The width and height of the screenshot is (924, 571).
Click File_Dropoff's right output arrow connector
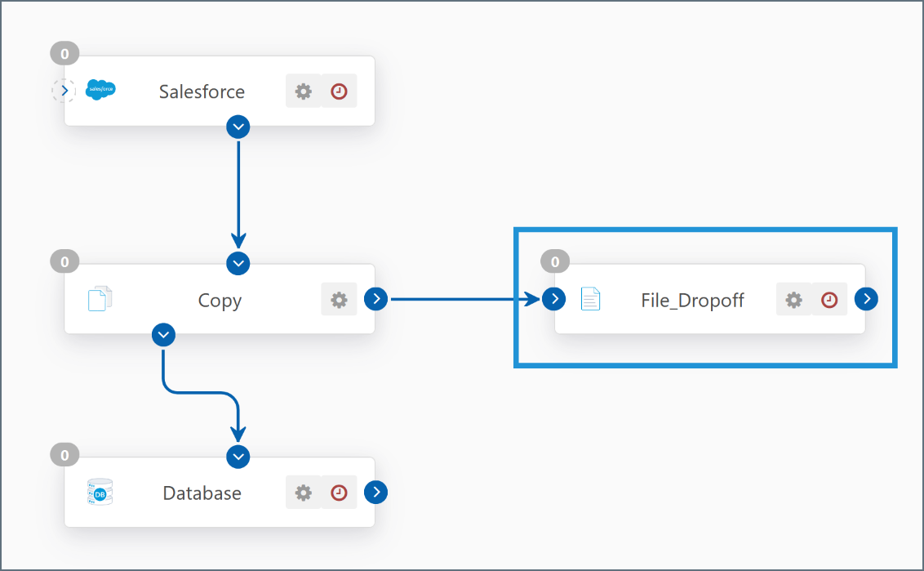click(866, 299)
